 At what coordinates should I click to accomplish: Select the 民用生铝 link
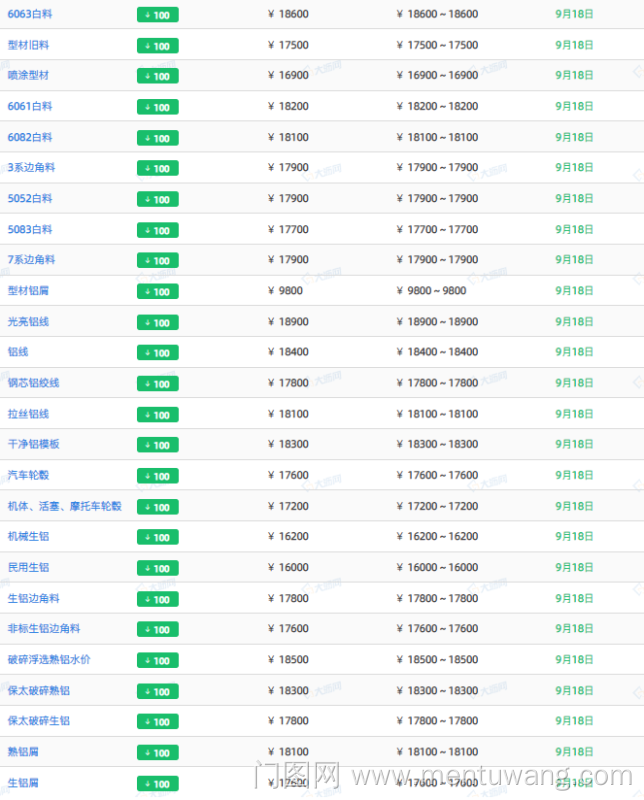coord(28,567)
